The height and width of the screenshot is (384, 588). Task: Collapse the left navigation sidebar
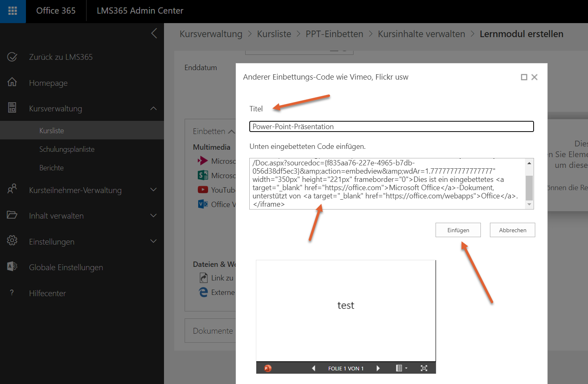(154, 33)
